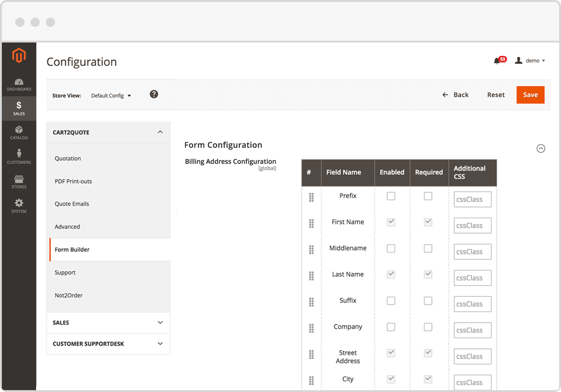Image resolution: width=561 pixels, height=392 pixels.
Task: Click the Billing Address Configuration label
Action: coord(231,161)
